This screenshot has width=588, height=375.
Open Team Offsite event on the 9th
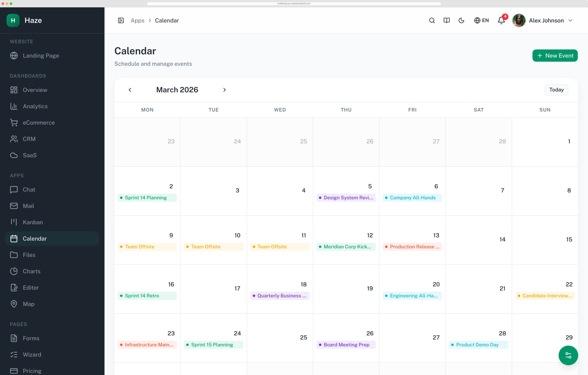pos(147,247)
